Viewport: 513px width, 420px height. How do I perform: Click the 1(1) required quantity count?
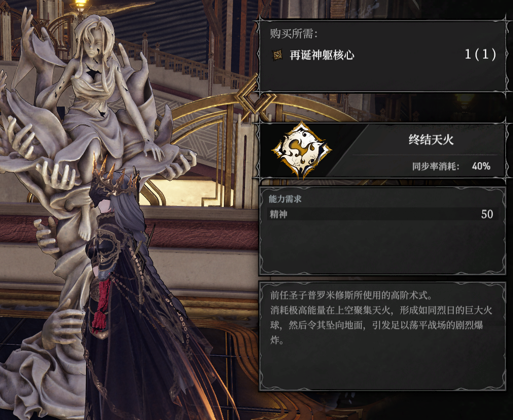pos(480,55)
